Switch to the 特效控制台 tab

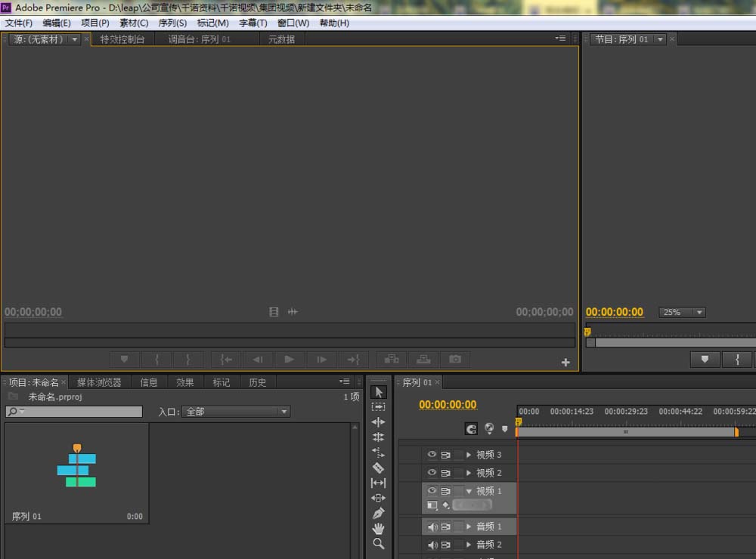click(122, 39)
